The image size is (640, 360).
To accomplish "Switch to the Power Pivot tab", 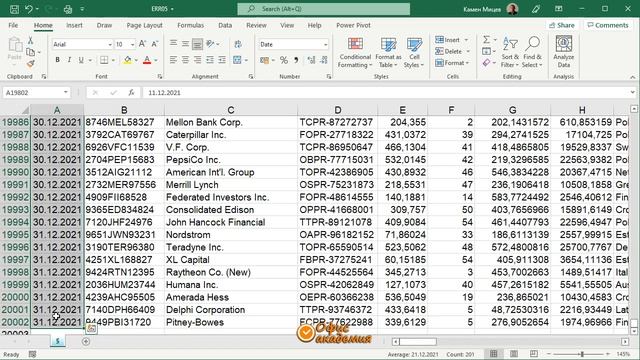I will [x=353, y=25].
